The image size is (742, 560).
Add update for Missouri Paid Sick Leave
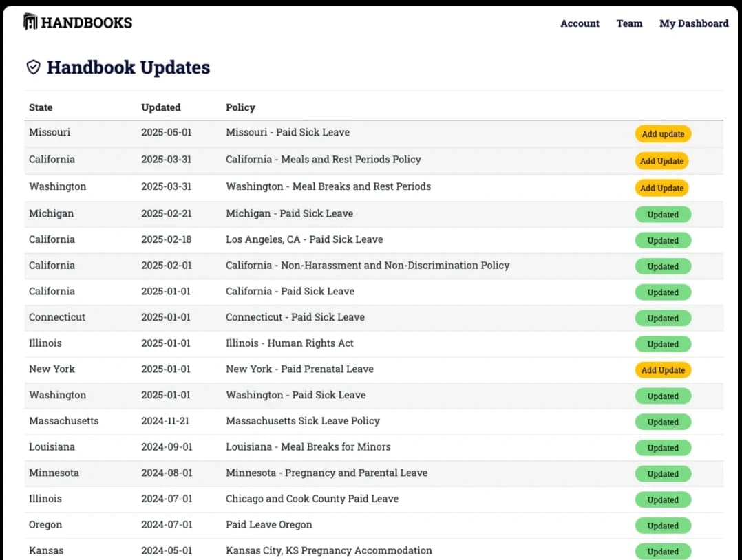pos(663,134)
